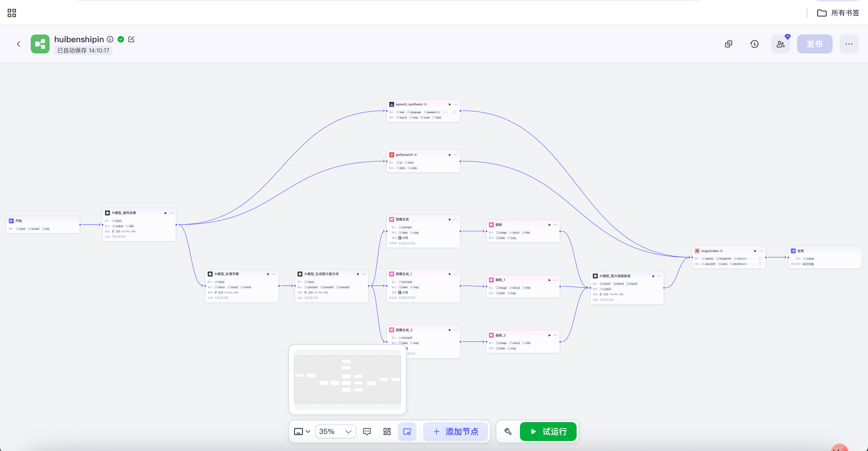This screenshot has width=868, height=451.
Task: Toggle the minimap display button
Action: (407, 432)
